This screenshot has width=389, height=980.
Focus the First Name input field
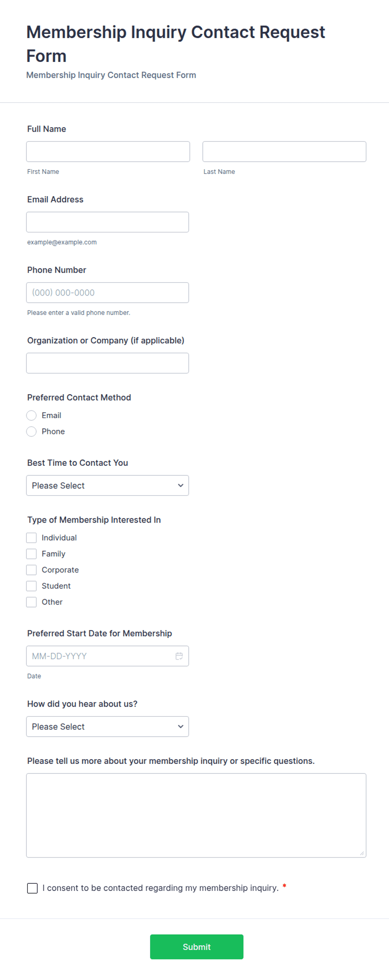tap(108, 151)
